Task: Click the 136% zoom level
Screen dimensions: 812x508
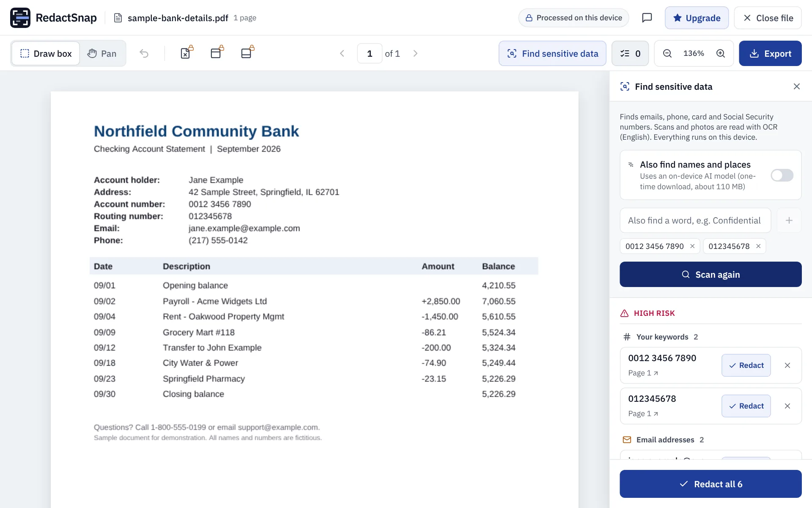Action: (694, 53)
